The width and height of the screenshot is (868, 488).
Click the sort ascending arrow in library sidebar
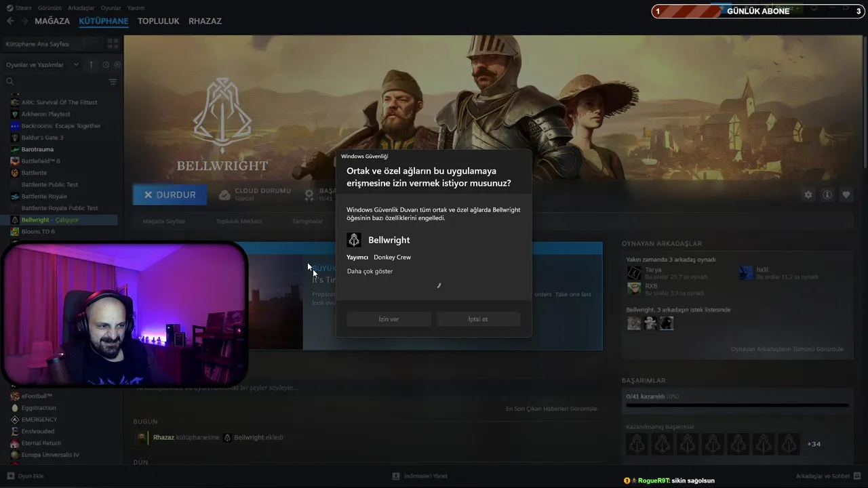click(x=92, y=64)
